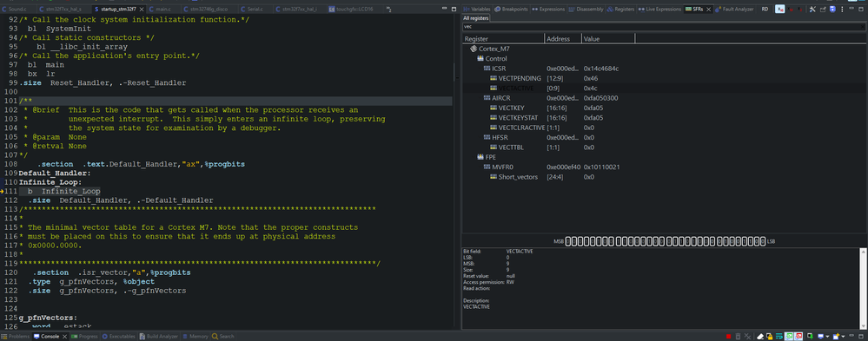This screenshot has width=868, height=341.
Task: Toggle show console on standard output change
Action: click(x=789, y=337)
